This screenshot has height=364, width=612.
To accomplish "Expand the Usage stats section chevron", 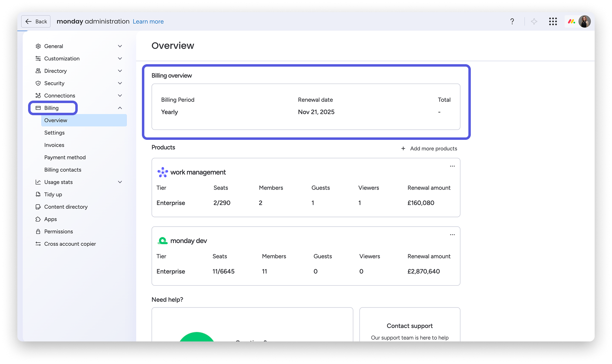I will click(x=120, y=182).
